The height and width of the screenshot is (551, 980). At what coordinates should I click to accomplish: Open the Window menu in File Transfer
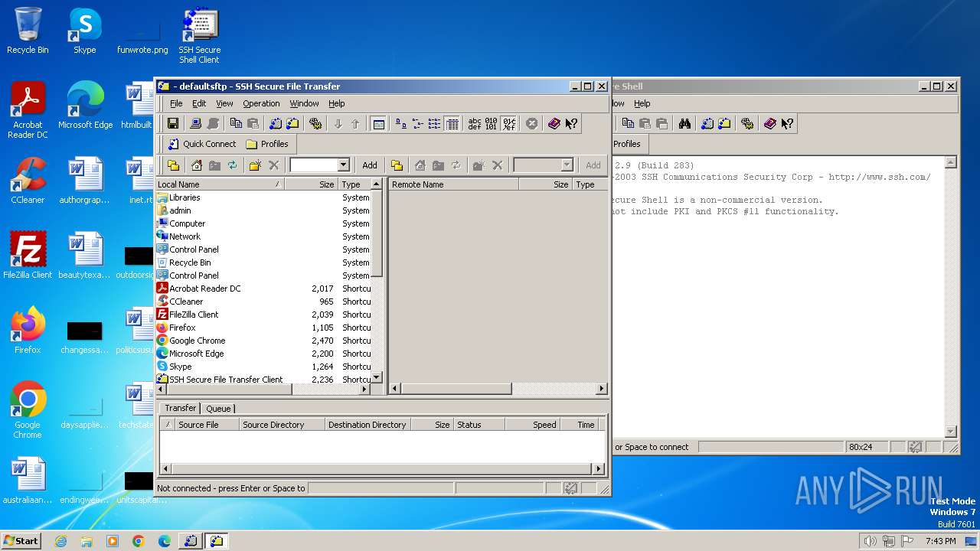[304, 103]
